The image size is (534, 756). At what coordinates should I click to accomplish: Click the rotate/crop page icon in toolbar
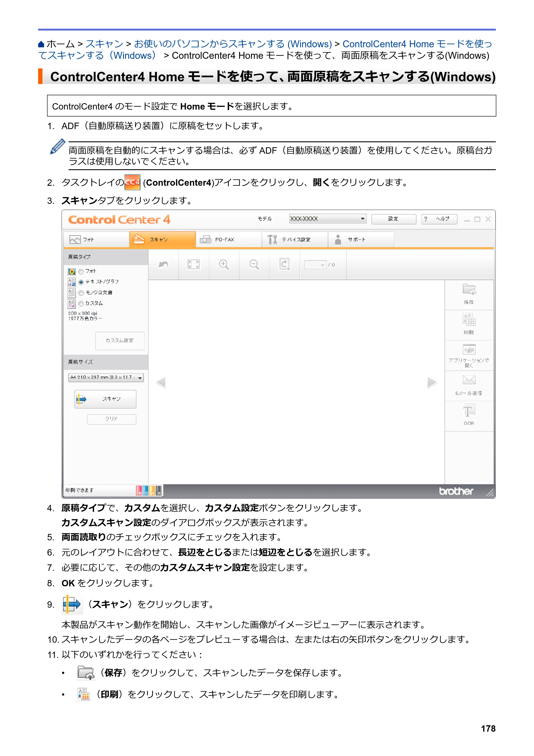coord(285,264)
